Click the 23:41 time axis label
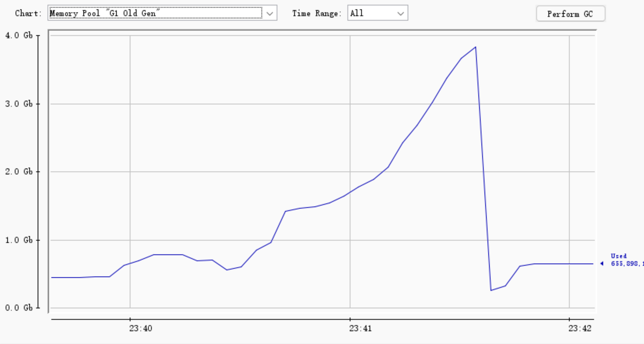The image size is (644, 344). point(360,328)
